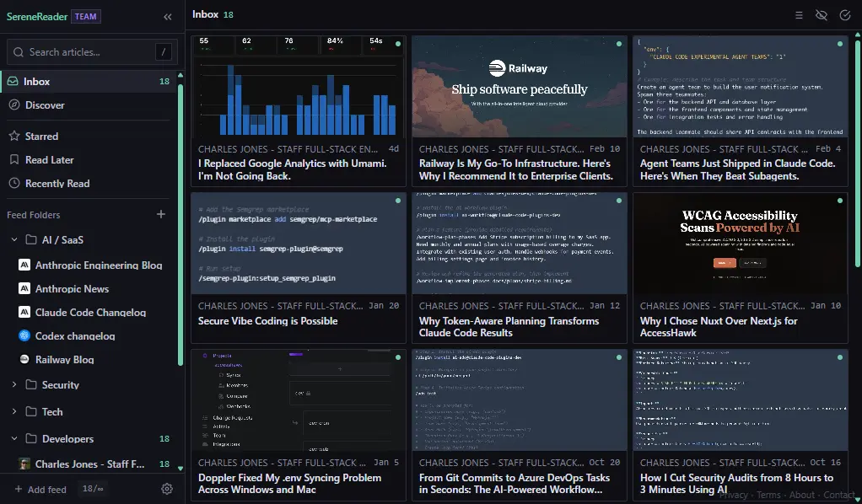
Task: Toggle unread dot on WCAG Nuxt card
Action: click(x=840, y=201)
